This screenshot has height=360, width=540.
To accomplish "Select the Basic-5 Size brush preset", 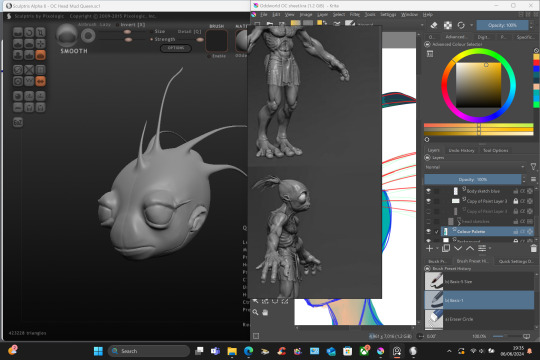I will pos(479,281).
